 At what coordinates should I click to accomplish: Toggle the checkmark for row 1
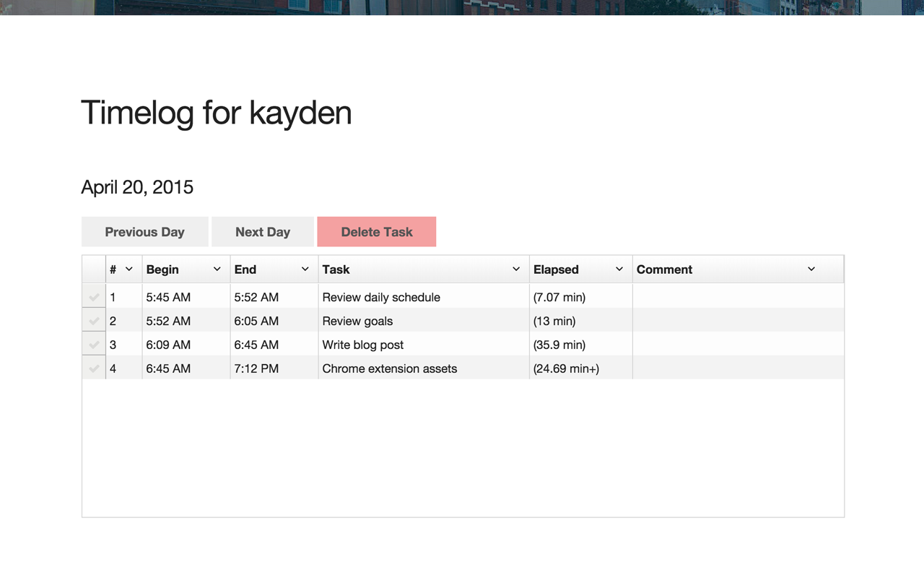pos(94,297)
